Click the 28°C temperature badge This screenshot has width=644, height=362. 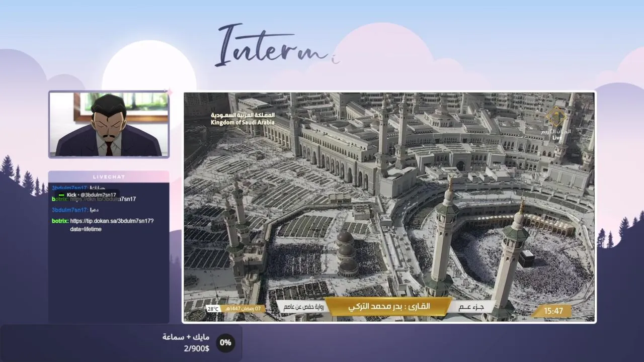(x=213, y=309)
